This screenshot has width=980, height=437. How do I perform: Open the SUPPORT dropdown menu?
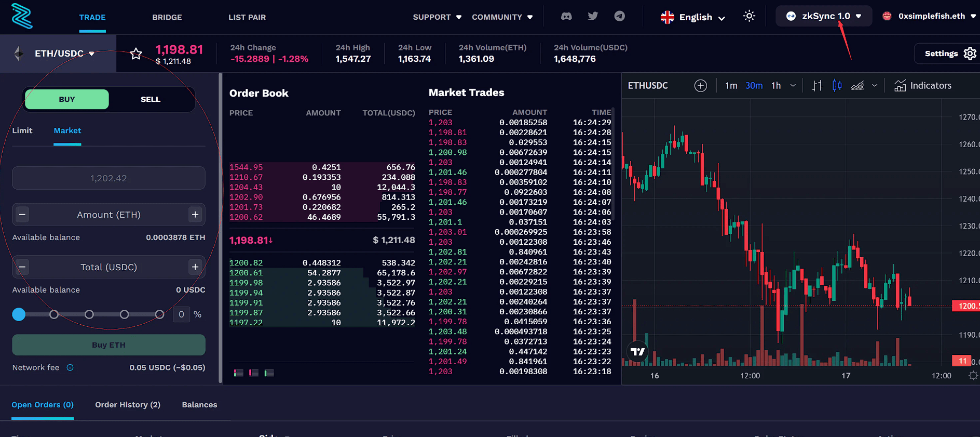437,17
